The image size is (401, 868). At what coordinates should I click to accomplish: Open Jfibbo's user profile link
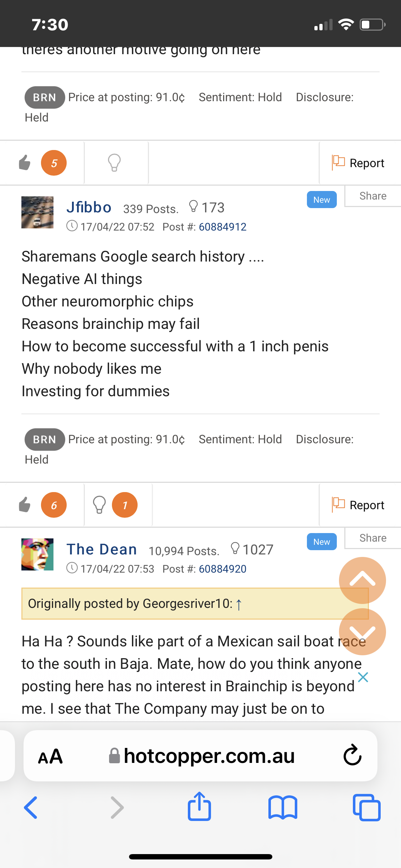coord(89,207)
